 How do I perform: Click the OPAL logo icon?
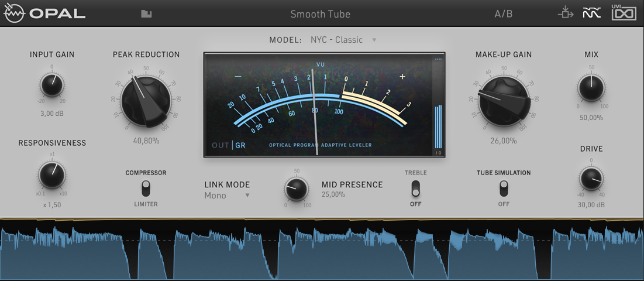[15, 13]
